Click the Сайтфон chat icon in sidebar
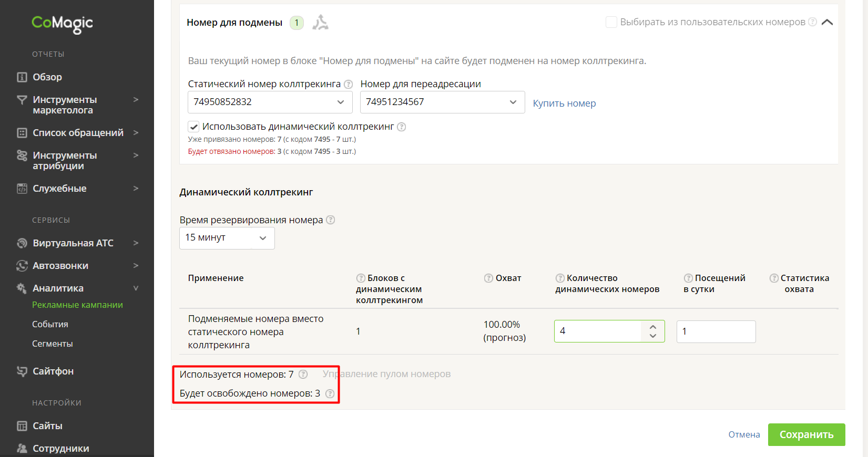Viewport: 868px width, 457px height. (x=22, y=371)
